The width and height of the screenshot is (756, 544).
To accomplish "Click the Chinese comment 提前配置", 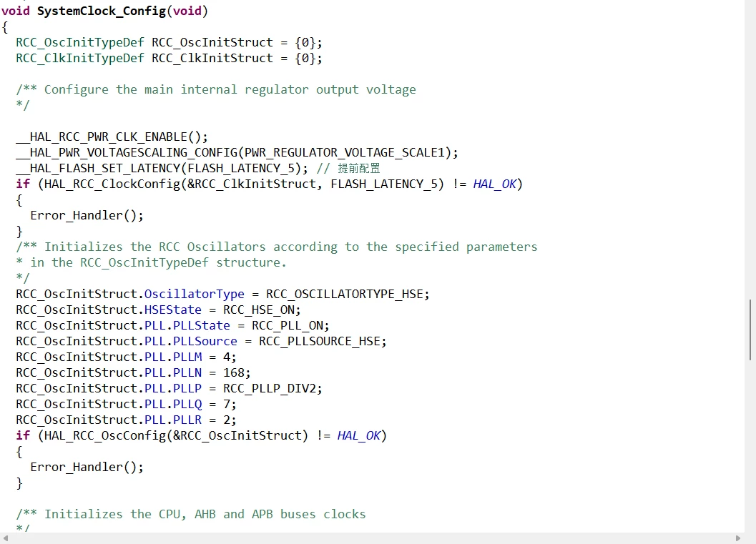I will (x=359, y=168).
